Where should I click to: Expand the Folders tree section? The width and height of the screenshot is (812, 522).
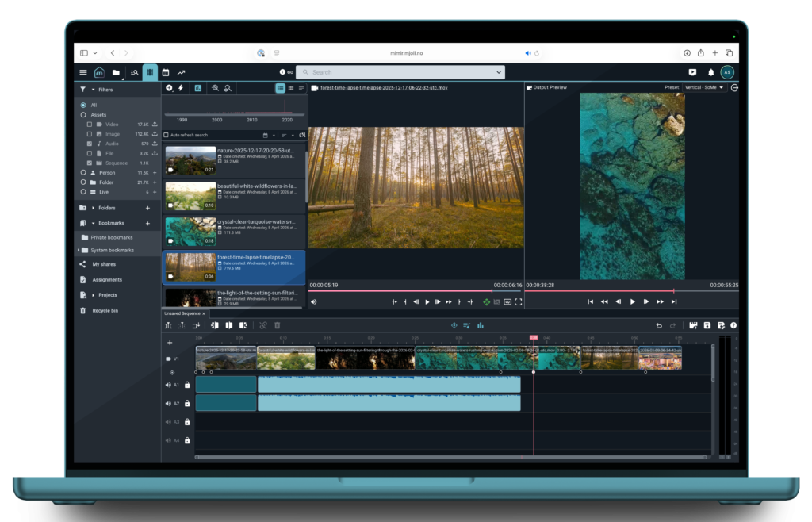click(94, 208)
